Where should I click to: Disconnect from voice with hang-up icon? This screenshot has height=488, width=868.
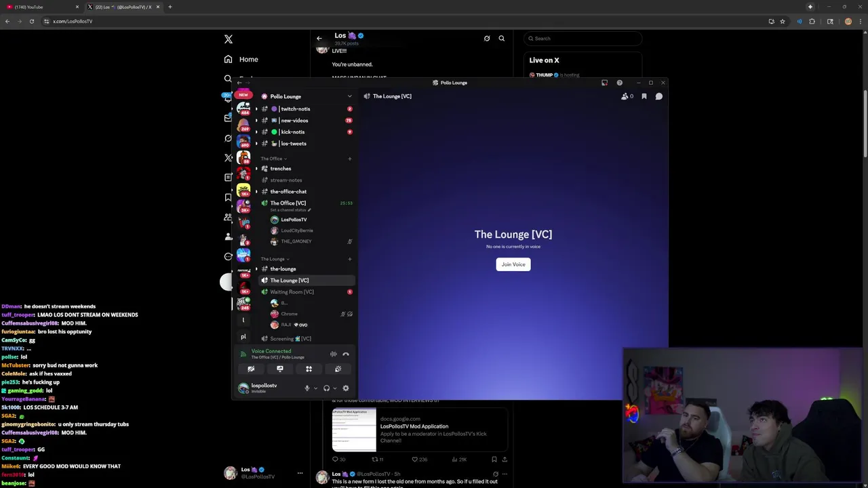346,354
